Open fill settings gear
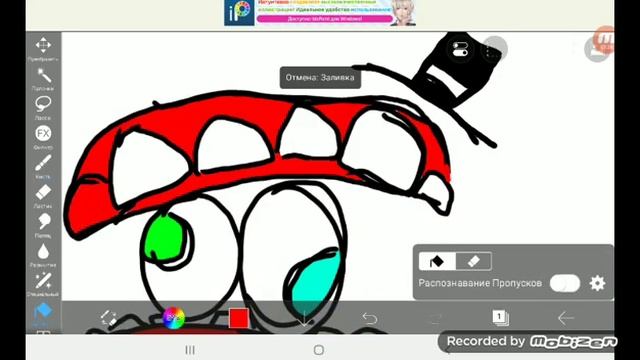This screenshot has width=640, height=360. 597,283
